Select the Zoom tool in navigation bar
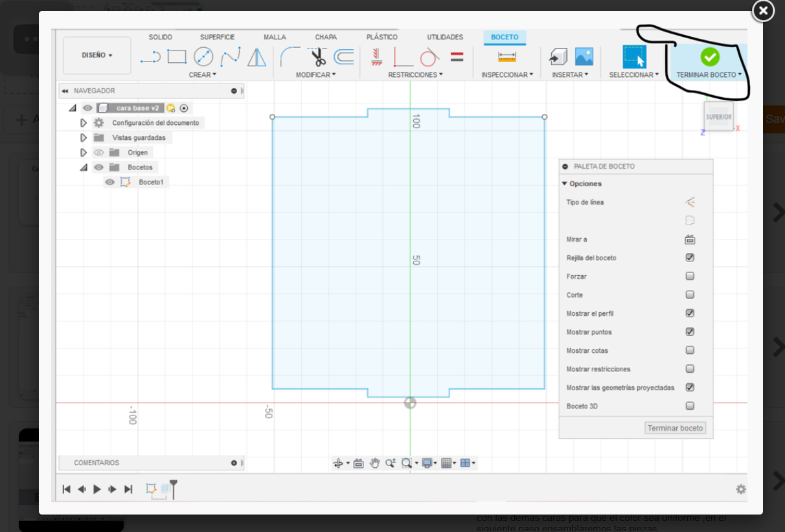785x532 pixels. click(x=390, y=463)
